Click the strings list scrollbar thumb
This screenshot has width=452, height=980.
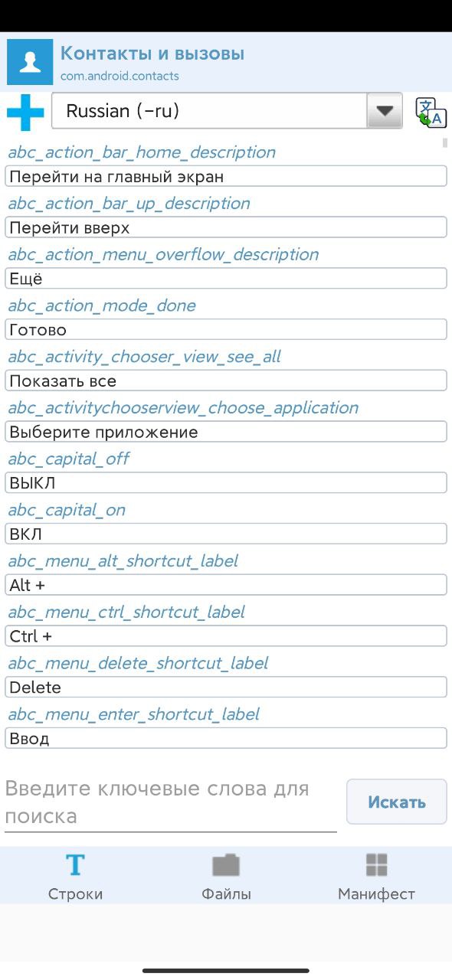click(x=445, y=142)
